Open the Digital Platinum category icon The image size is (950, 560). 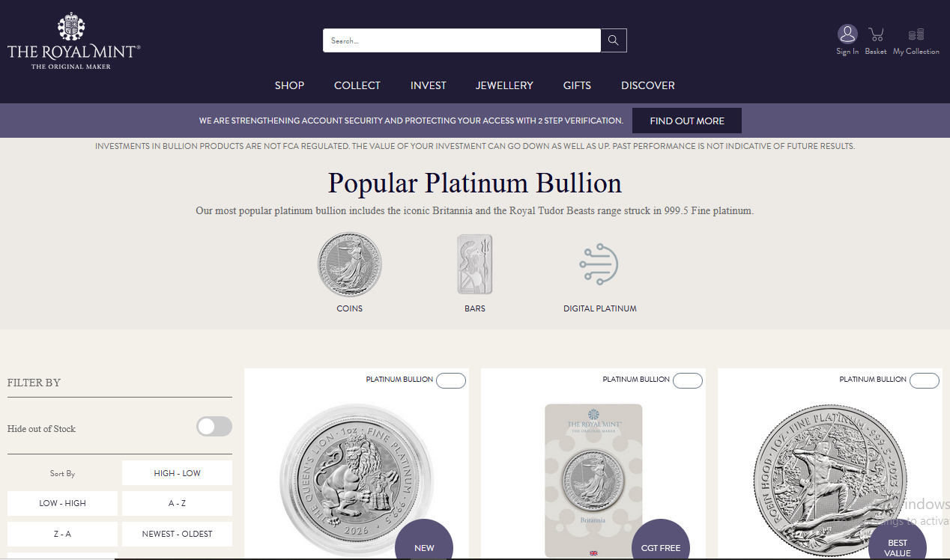[x=599, y=264]
